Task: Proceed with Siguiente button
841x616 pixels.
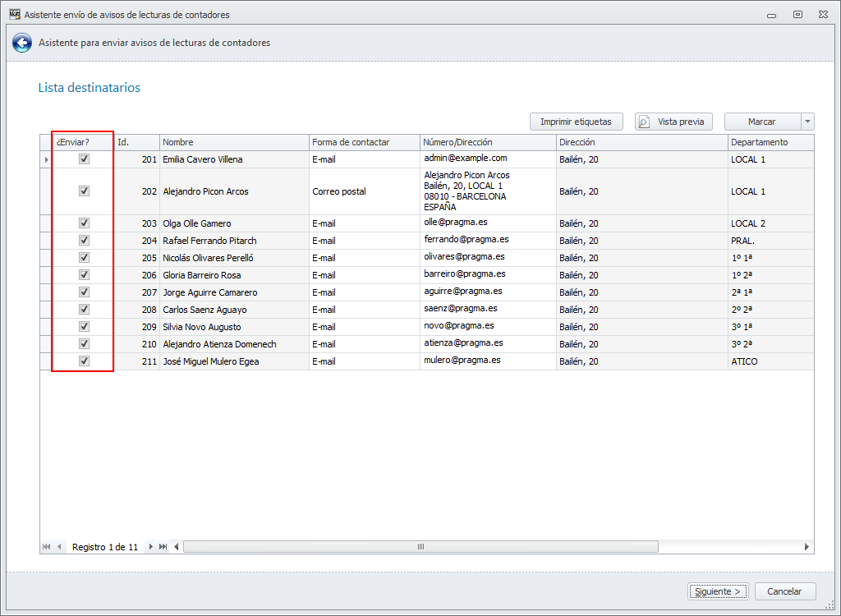Action: [718, 591]
